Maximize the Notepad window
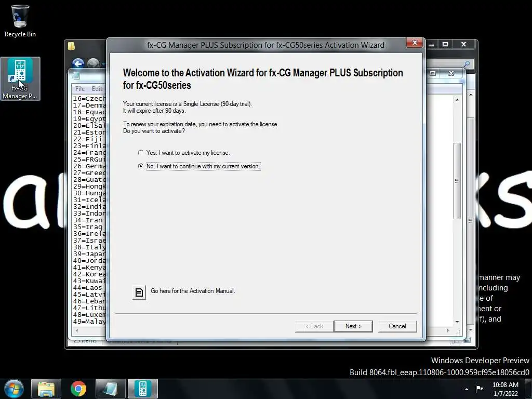The height and width of the screenshot is (399, 532). point(433,73)
